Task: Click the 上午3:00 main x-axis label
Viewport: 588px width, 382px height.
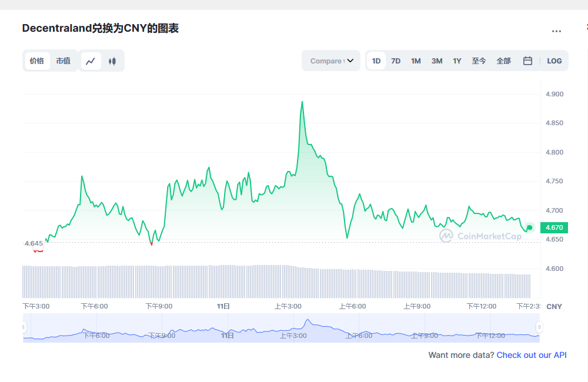Action: click(x=288, y=306)
